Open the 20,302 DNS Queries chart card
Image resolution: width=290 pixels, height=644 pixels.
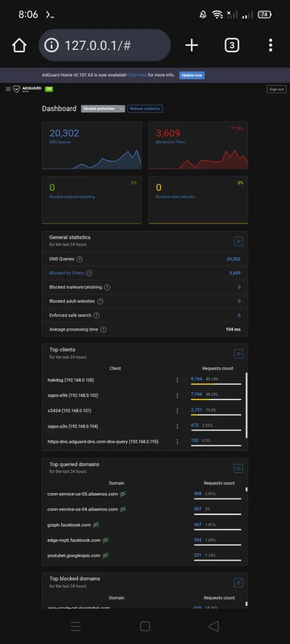pyautogui.click(x=92, y=145)
